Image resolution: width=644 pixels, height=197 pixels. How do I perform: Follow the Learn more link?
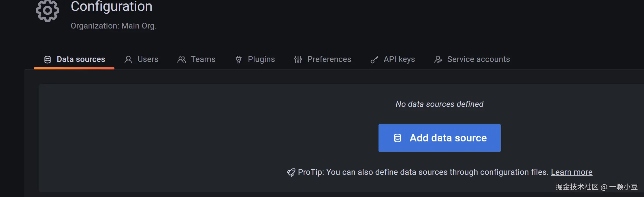point(572,172)
